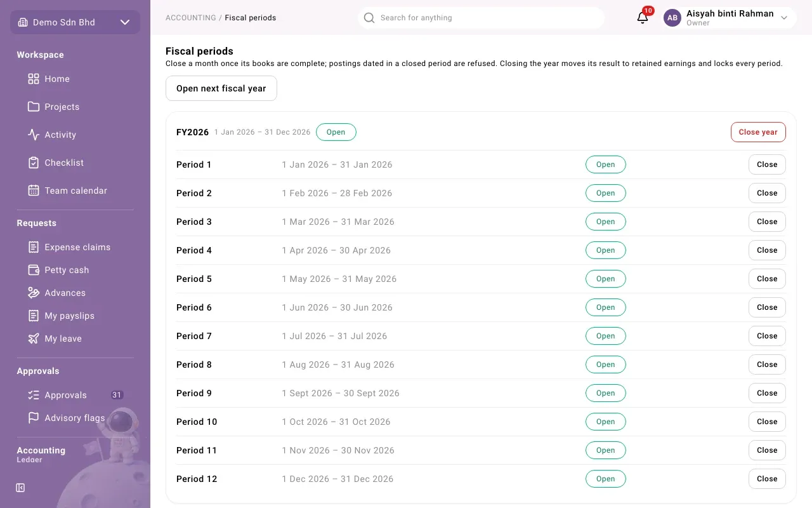Open the Projects folder icon
This screenshot has width=812, height=508.
coord(34,107)
